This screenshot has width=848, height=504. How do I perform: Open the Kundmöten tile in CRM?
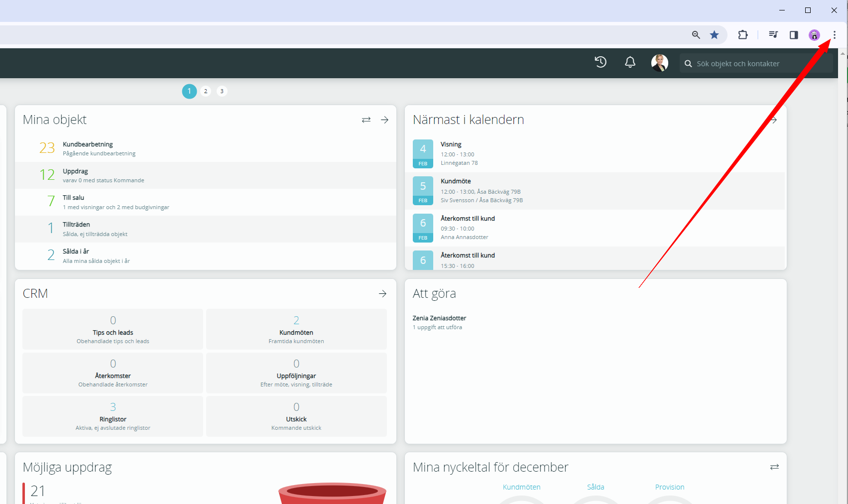click(x=296, y=329)
